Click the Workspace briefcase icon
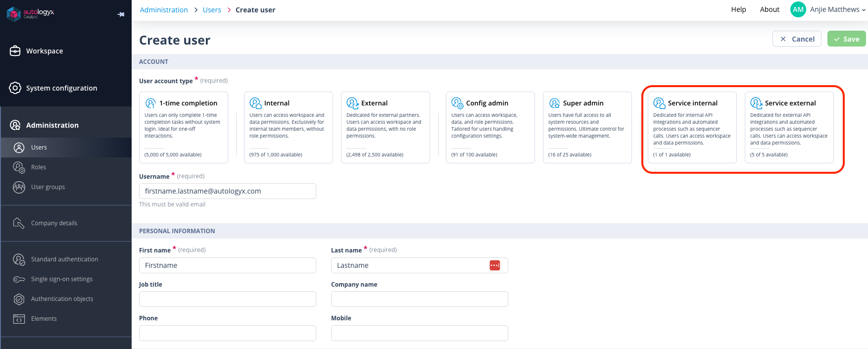The width and height of the screenshot is (868, 349). (x=15, y=50)
